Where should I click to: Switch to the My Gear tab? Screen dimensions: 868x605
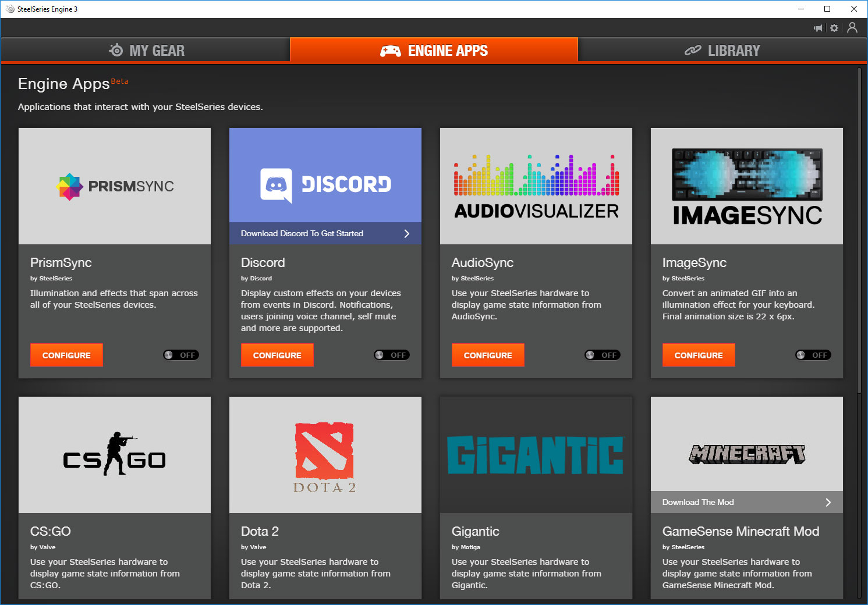pos(146,51)
